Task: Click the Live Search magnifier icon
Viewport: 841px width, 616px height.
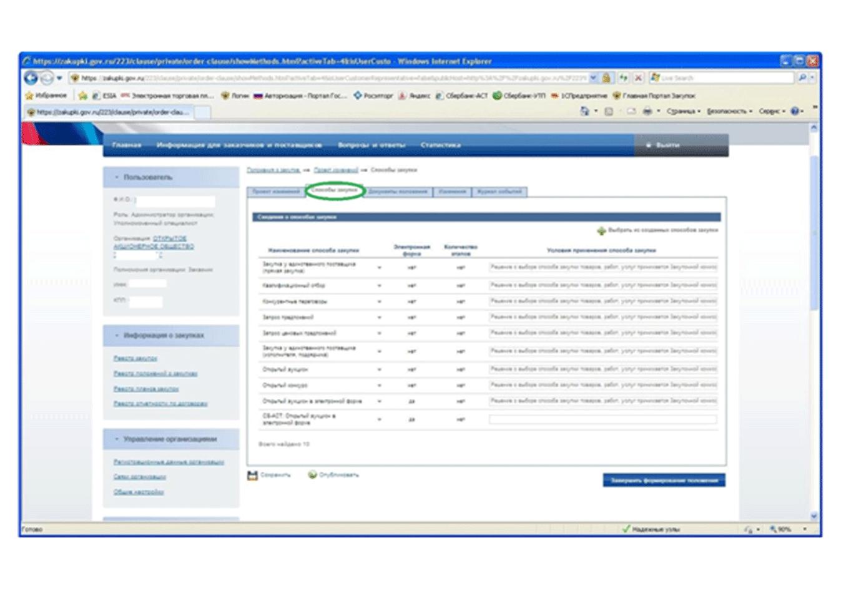Action: [x=802, y=78]
